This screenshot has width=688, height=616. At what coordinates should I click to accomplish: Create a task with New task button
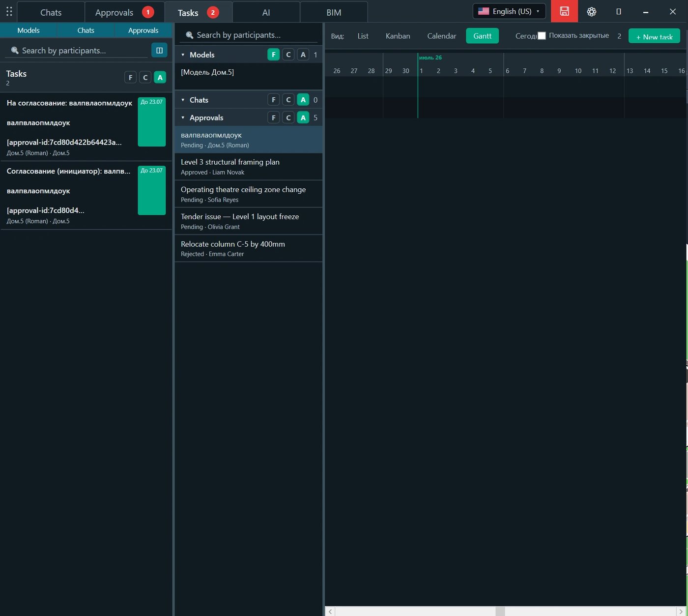pos(654,36)
